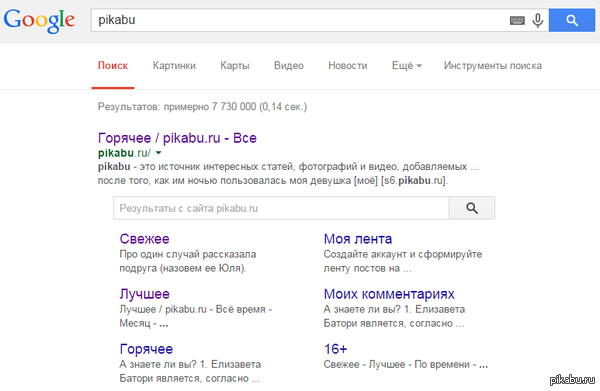Expand the green arrow beside pikabu.ru/
Screen dimensions: 600x391
click(x=158, y=153)
